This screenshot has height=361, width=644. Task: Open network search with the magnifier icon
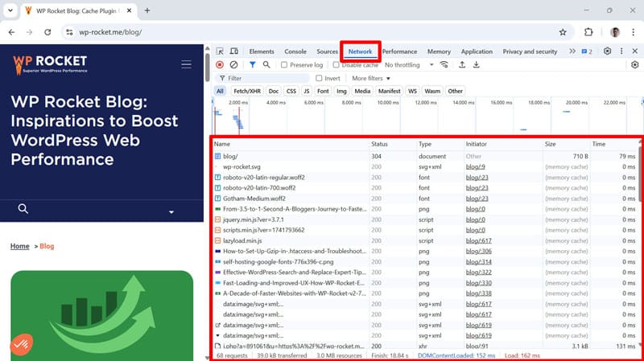(266, 65)
